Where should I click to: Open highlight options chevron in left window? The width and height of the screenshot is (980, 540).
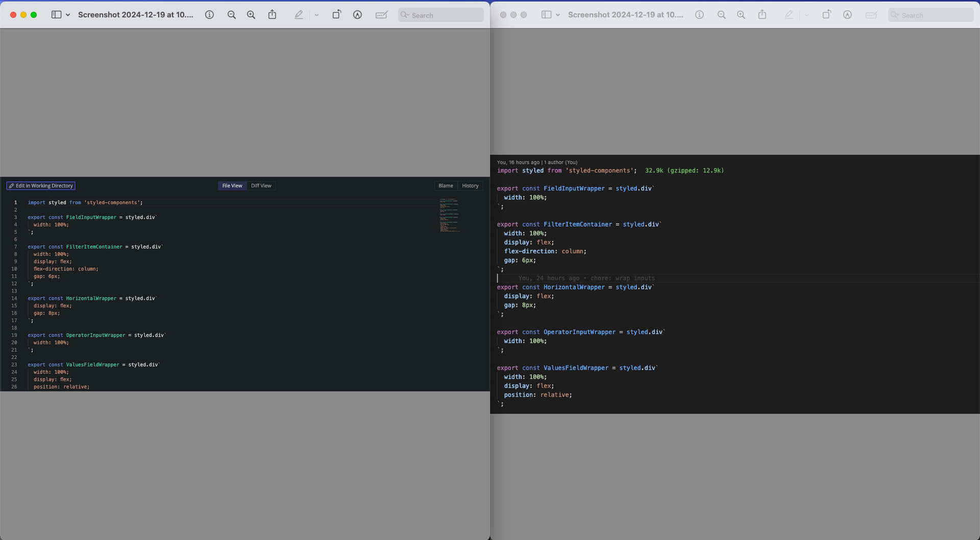click(316, 15)
